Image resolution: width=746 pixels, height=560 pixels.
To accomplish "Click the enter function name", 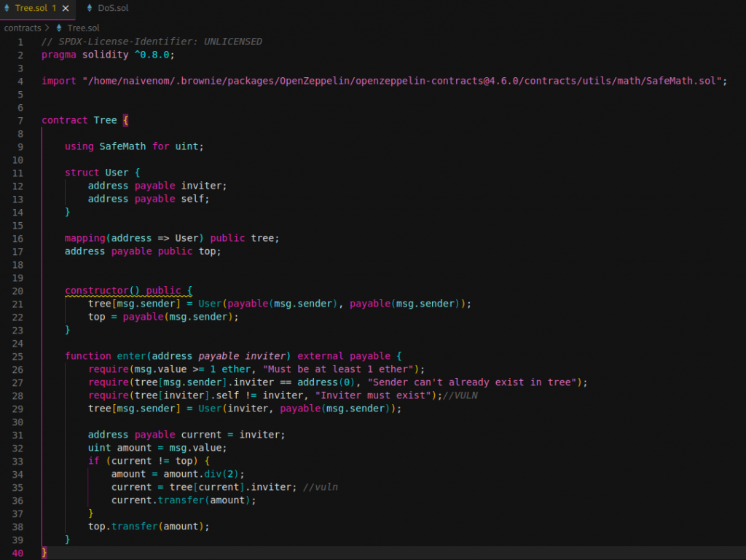I will pos(131,356).
